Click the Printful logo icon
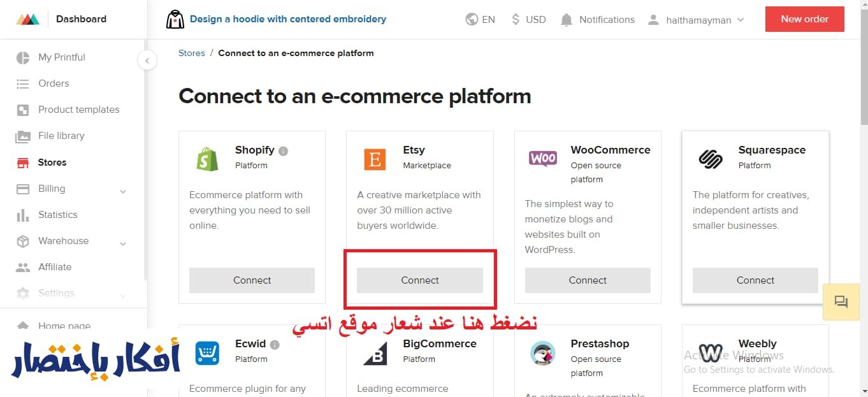The height and width of the screenshot is (397, 868). coord(27,19)
